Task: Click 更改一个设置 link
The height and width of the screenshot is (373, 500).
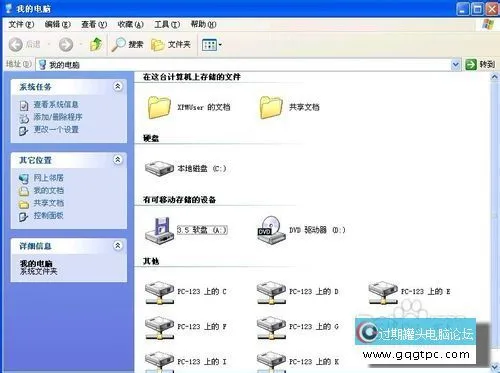Action: click(56, 130)
